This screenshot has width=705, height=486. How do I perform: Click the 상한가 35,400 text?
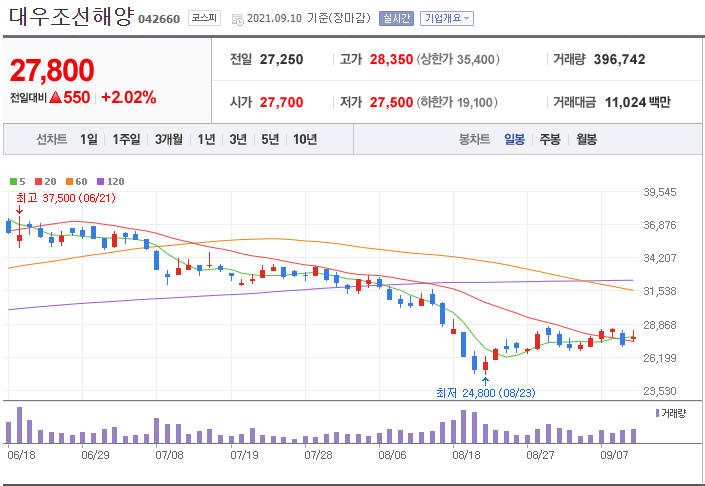tap(458, 59)
